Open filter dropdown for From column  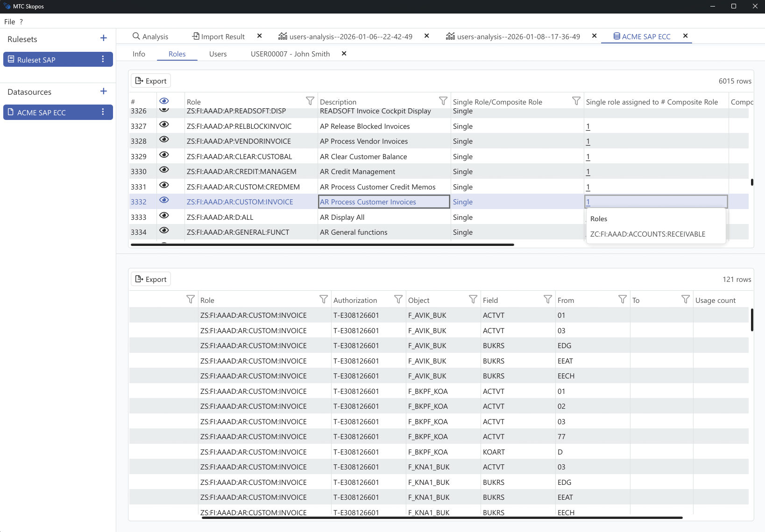[x=622, y=299]
